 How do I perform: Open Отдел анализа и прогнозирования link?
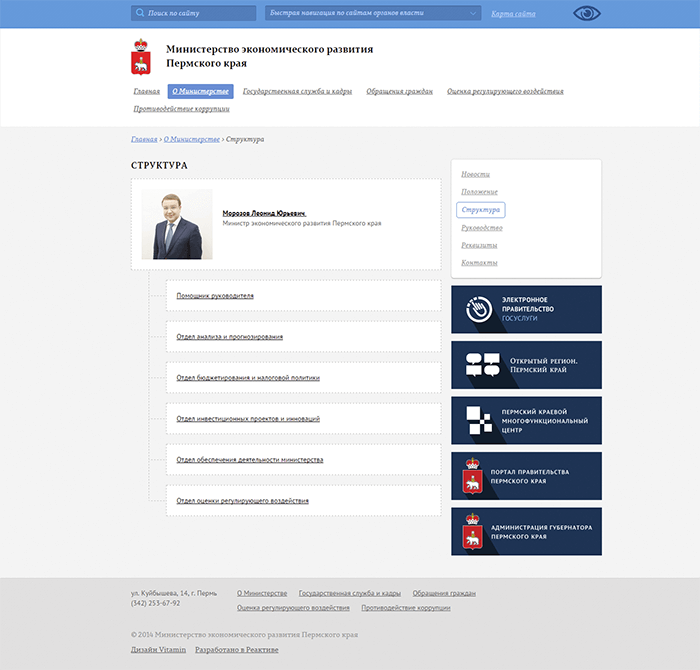point(229,337)
